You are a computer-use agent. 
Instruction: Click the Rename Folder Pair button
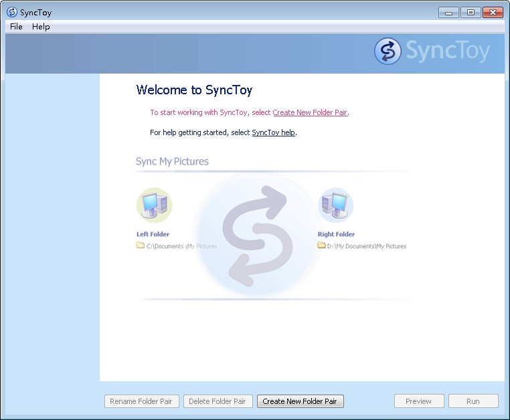tap(141, 401)
